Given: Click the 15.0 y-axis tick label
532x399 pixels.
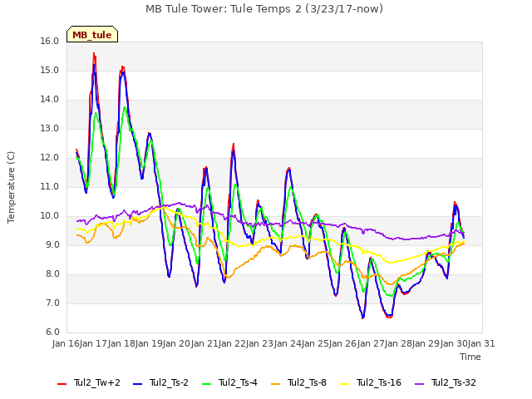Looking at the screenshot, I should 50,71.
